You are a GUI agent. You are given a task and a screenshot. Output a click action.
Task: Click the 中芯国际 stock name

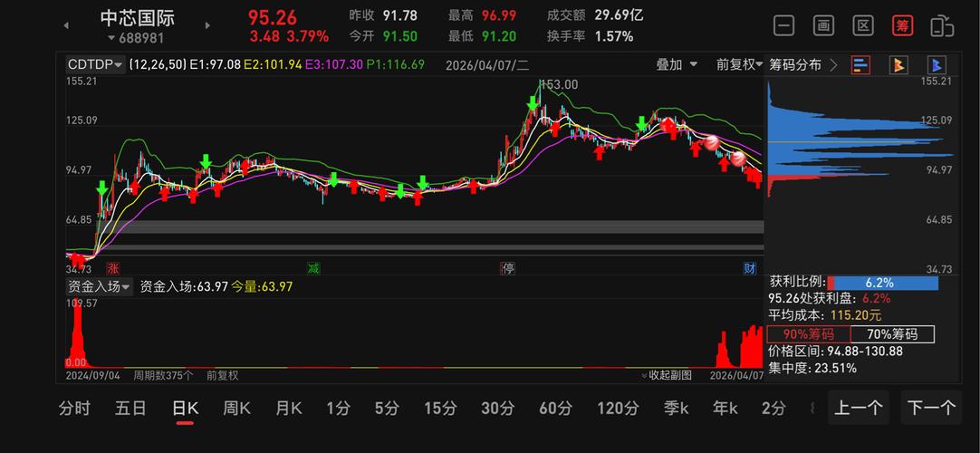[x=138, y=17]
